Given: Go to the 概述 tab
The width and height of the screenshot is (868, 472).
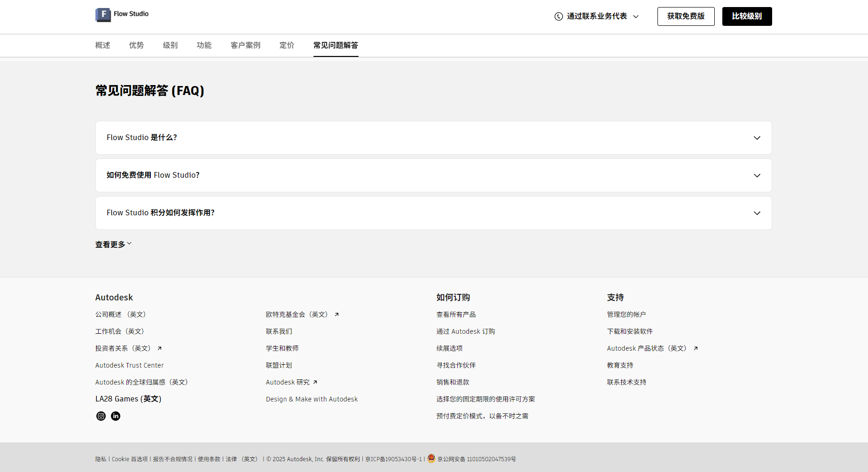Looking at the screenshot, I should click(102, 46).
